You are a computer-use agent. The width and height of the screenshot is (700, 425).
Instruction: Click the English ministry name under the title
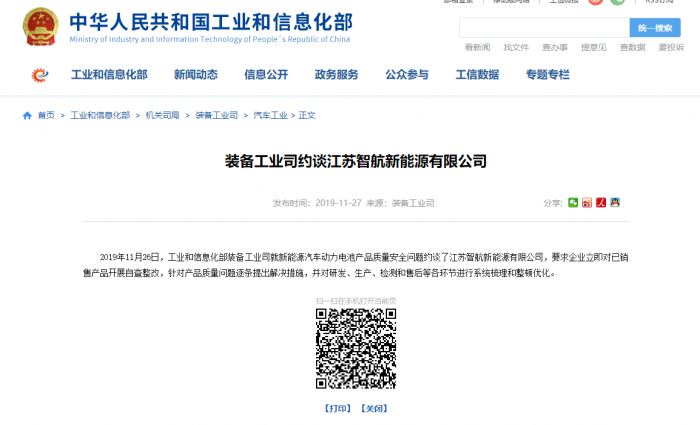click(210, 39)
